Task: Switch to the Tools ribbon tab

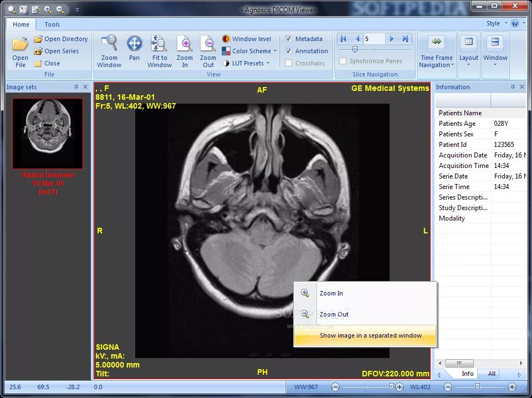Action: coord(52,24)
